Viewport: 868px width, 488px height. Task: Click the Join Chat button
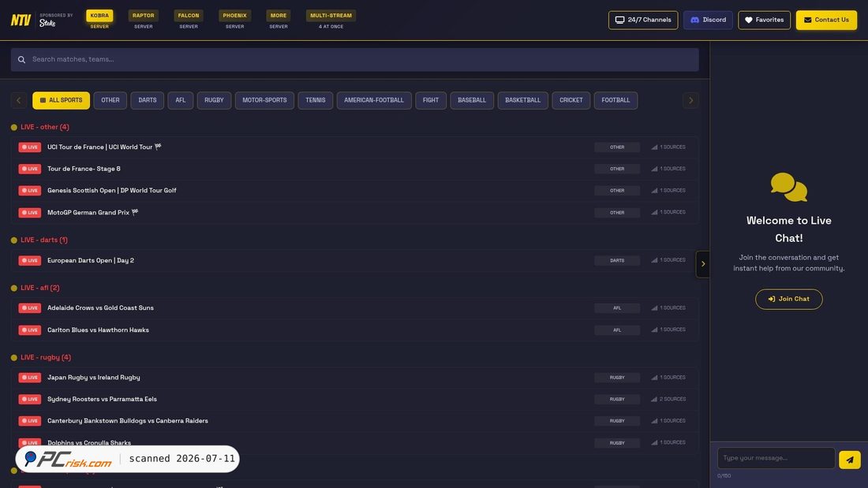click(x=789, y=299)
